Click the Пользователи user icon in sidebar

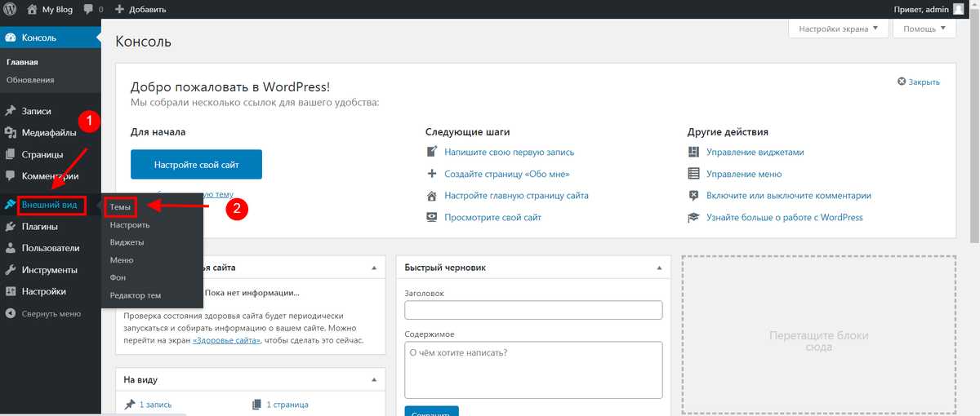(11, 248)
